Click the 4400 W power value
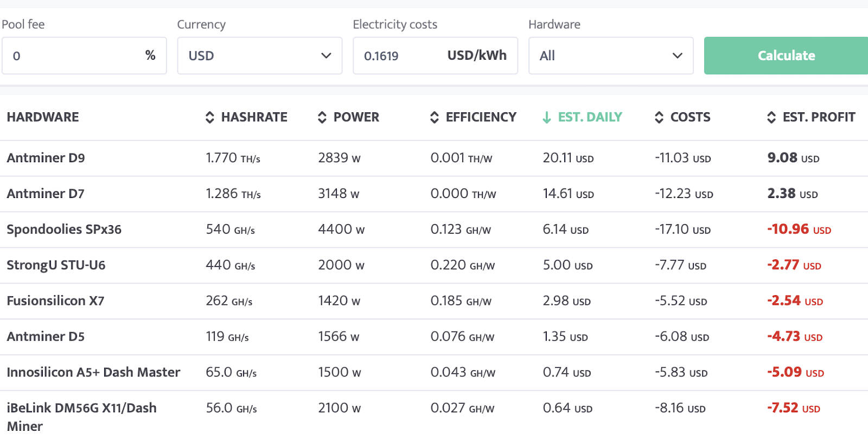The image size is (868, 440). point(341,229)
